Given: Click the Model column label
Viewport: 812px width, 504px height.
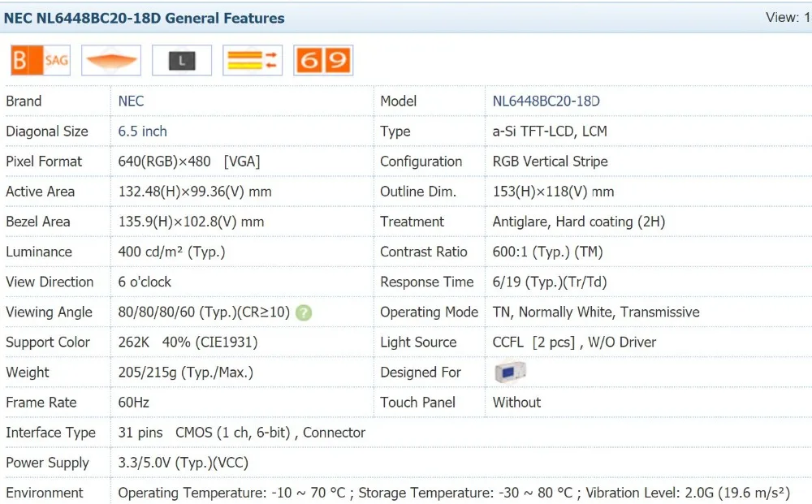Looking at the screenshot, I should [x=398, y=101].
